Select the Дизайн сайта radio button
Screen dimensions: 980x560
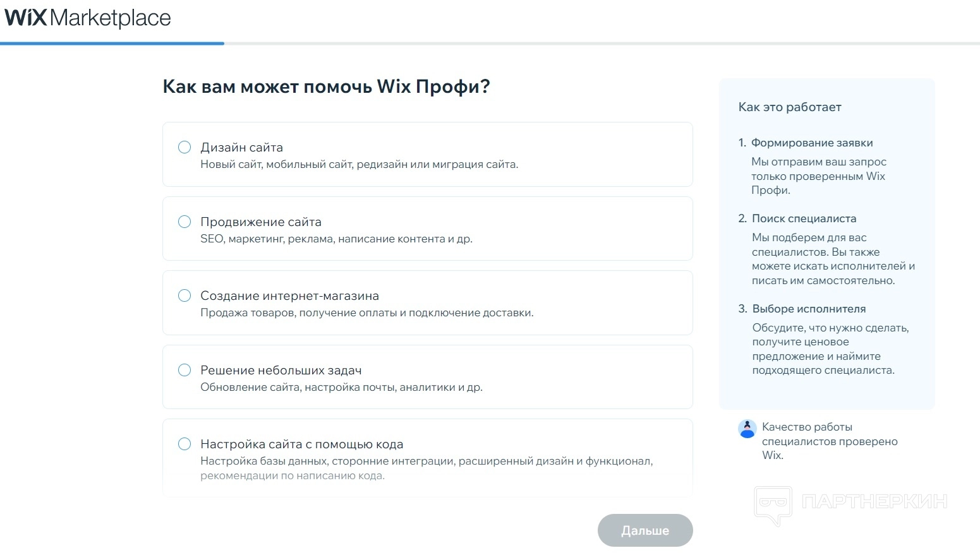tap(185, 147)
